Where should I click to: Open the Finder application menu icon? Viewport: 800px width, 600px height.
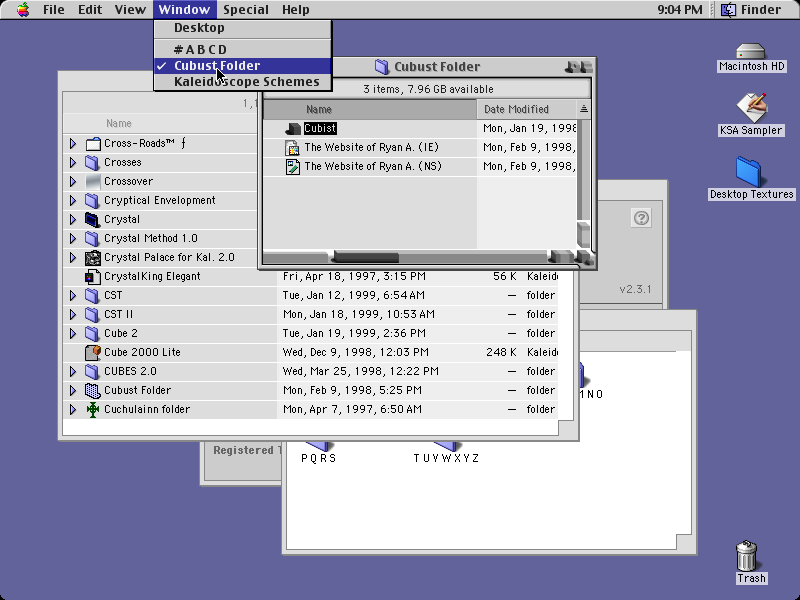pyautogui.click(x=728, y=9)
